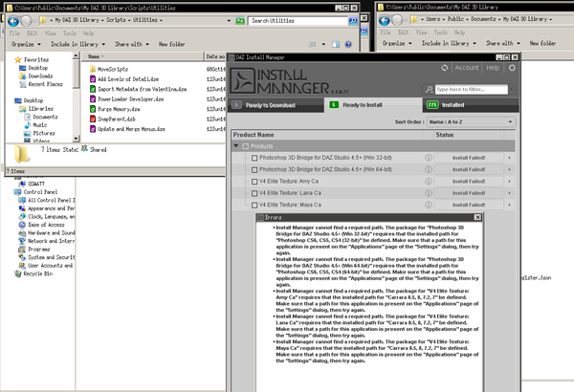The image size is (574, 392).
Task: Open Share with dropdown in My DAZ 3D Library window
Action: tap(502, 43)
